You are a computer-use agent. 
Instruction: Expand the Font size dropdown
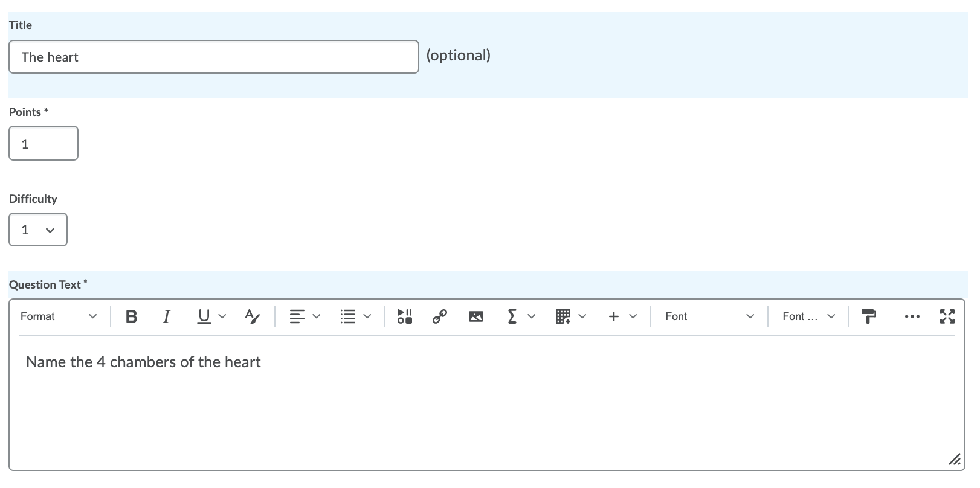pyautogui.click(x=808, y=316)
